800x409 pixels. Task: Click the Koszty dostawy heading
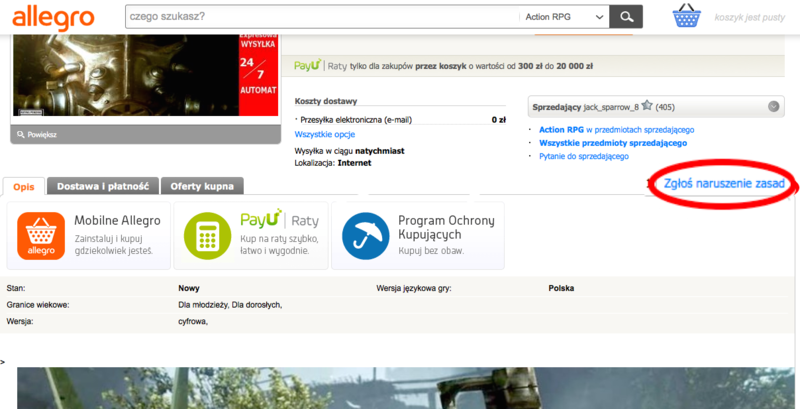click(326, 101)
